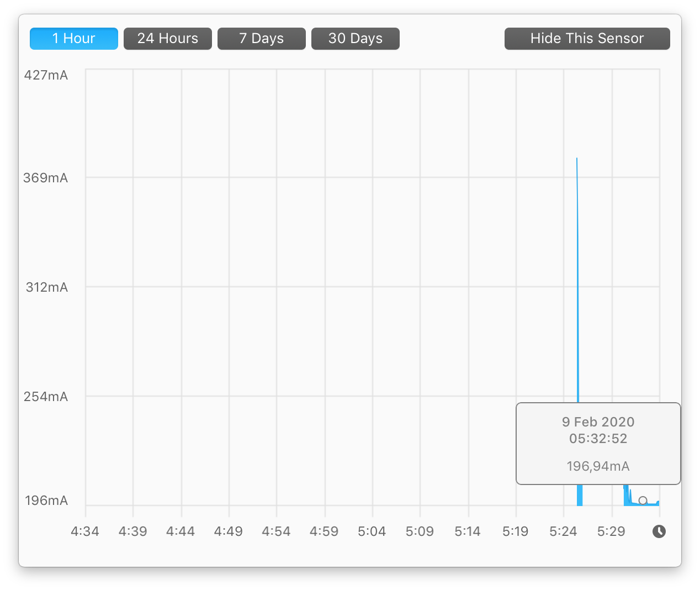
Task: Re-select the highlighted 1 Hour range
Action: pyautogui.click(x=73, y=38)
